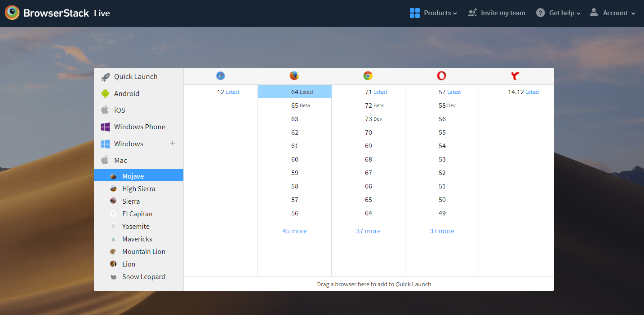Choose El Capitan macOS version
This screenshot has height=315, width=644.
pyautogui.click(x=138, y=214)
